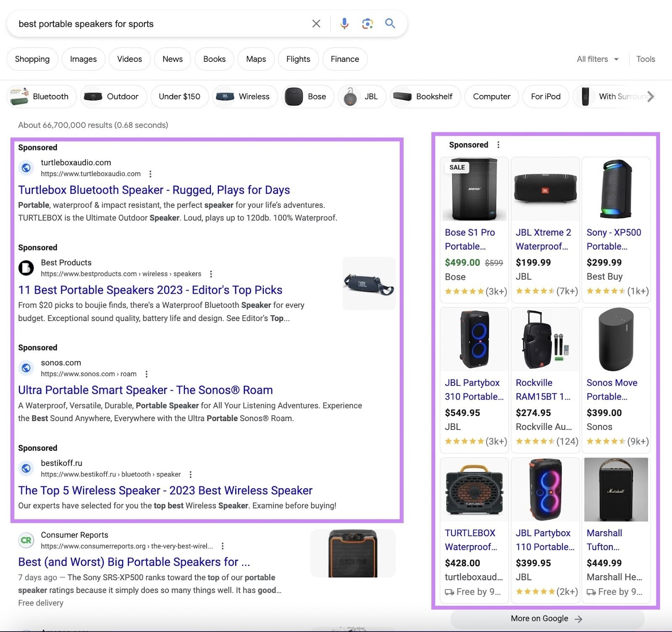The image size is (672, 632).
Task: Open the All filters dropdown
Action: [x=597, y=59]
